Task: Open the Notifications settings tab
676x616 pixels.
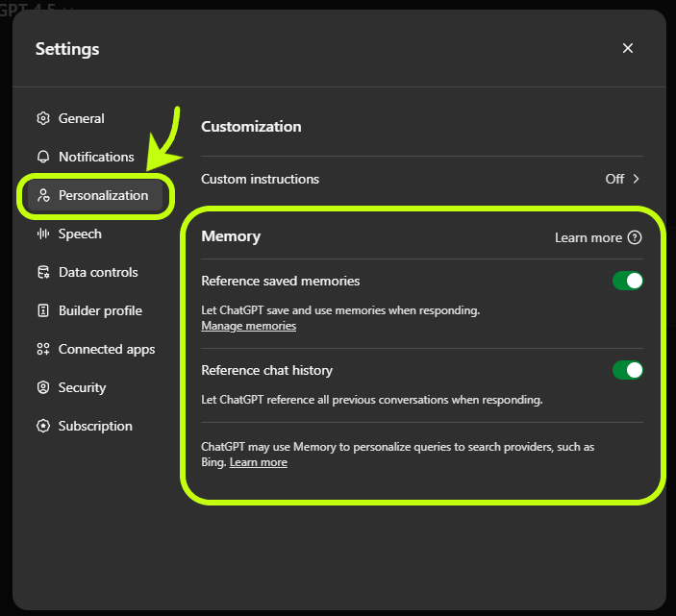Action: click(x=96, y=157)
